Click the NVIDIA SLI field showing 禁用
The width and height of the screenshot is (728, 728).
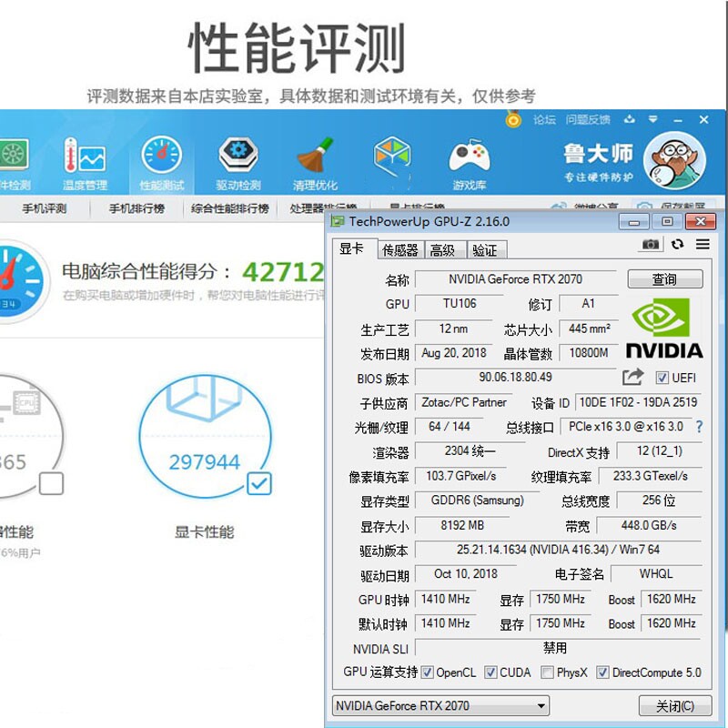[558, 648]
